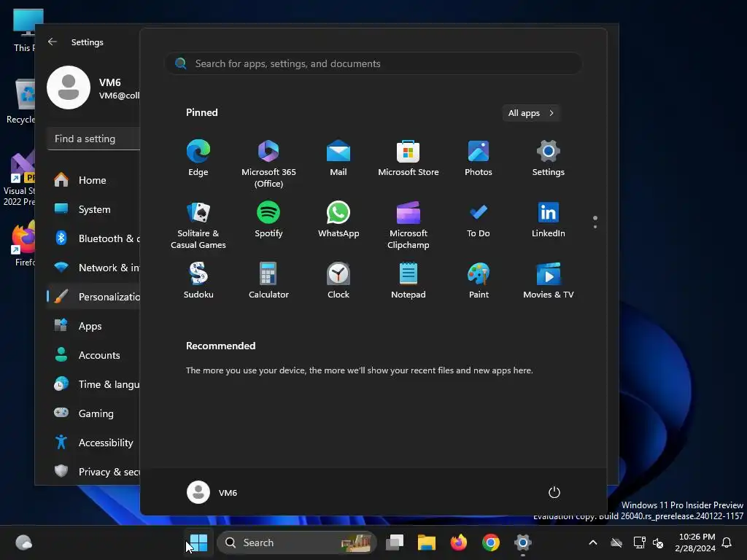Open WhatsApp pinned app

point(338,219)
